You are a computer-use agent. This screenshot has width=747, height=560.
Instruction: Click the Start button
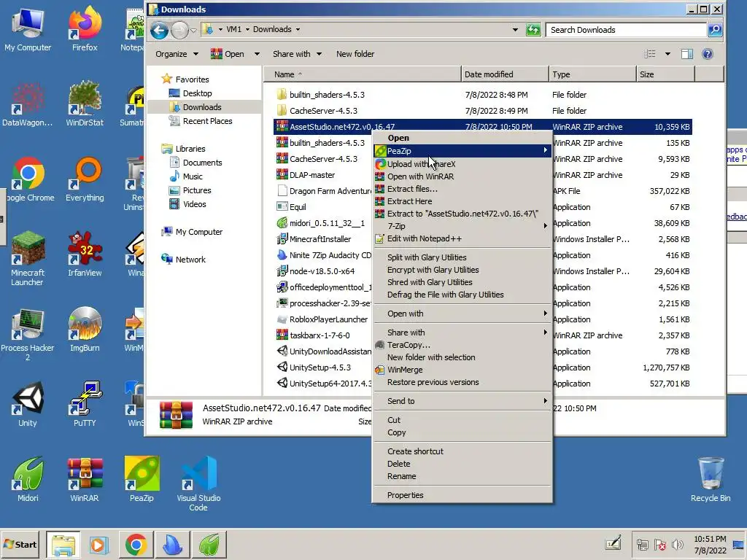coord(20,544)
